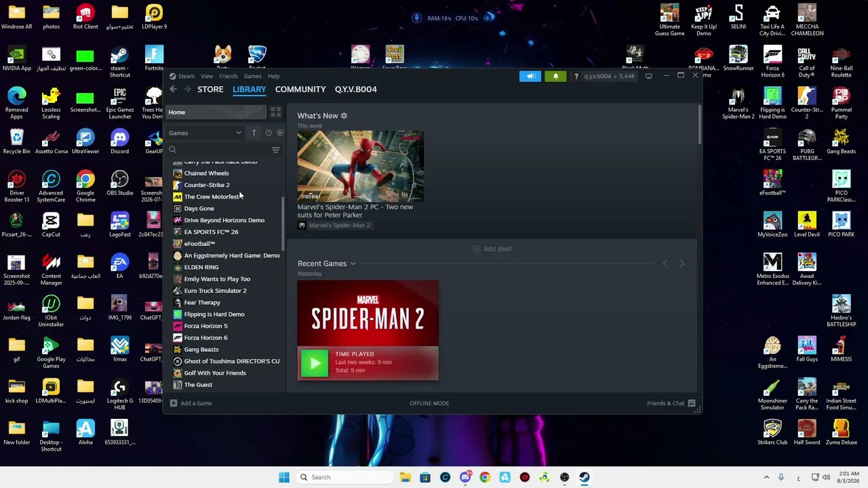Viewport: 868px width, 488px height.
Task: Open the Friends & Chat window icon
Action: (x=692, y=403)
